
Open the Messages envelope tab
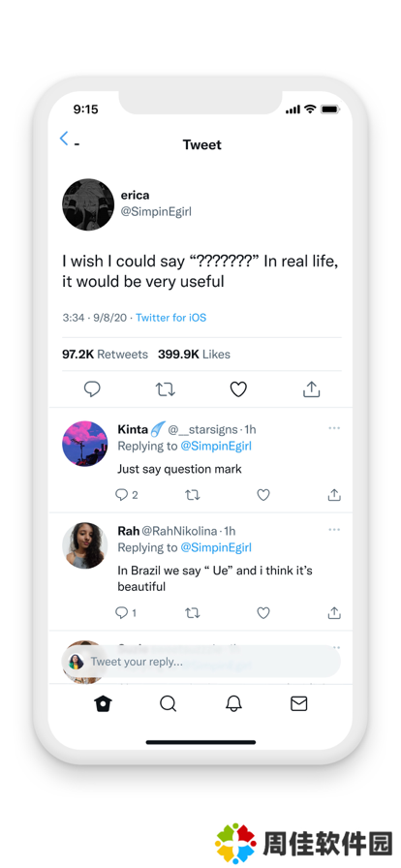point(298,703)
